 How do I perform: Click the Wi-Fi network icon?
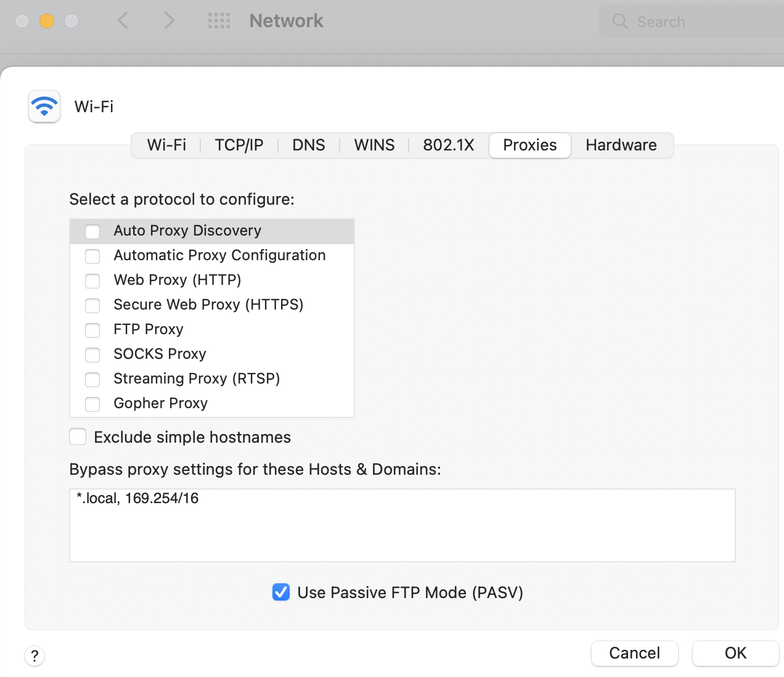coord(44,107)
